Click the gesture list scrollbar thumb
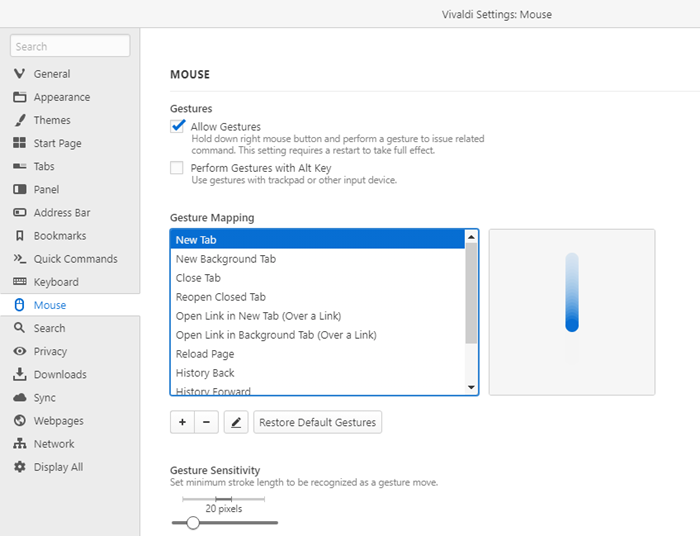The width and height of the screenshot is (700, 536). click(x=471, y=293)
